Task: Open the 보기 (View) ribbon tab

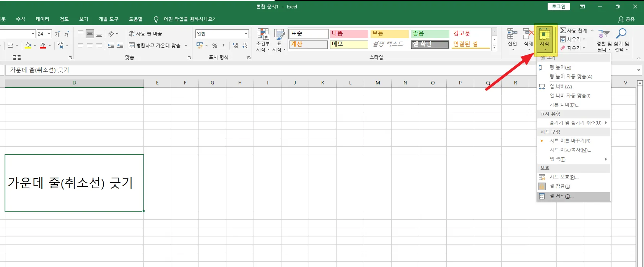Action: pos(84,19)
